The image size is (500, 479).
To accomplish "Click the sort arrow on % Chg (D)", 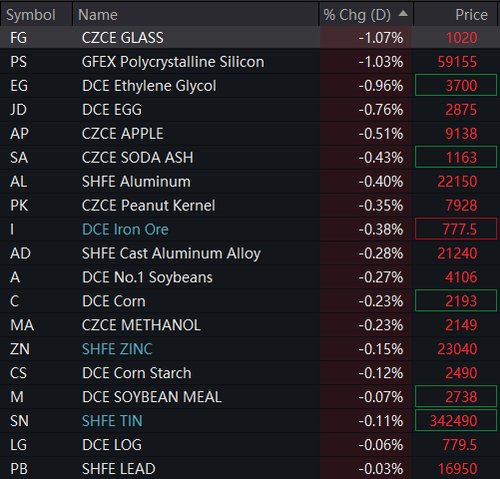I will pyautogui.click(x=403, y=14).
